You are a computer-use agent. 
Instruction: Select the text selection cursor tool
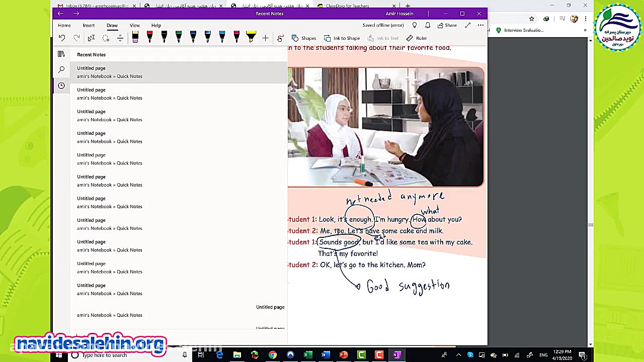click(x=91, y=38)
